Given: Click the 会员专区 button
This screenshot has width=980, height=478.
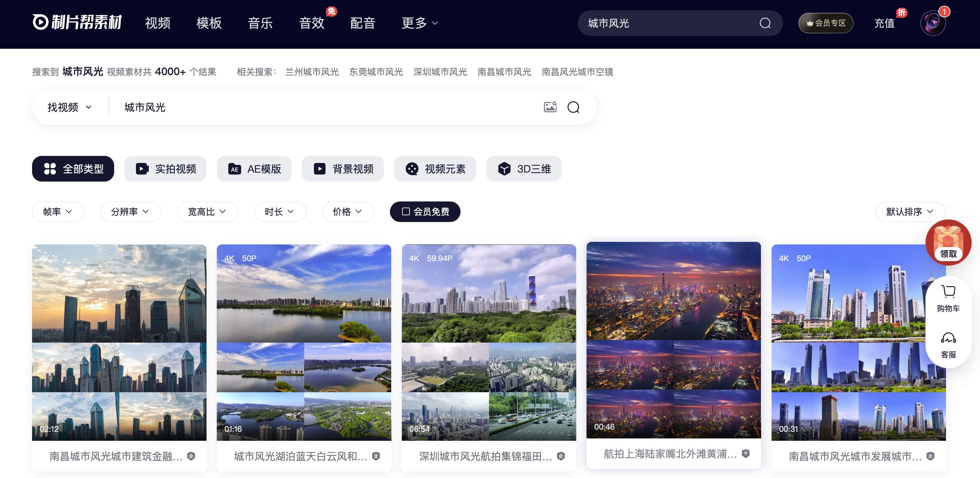Looking at the screenshot, I should click(825, 23).
